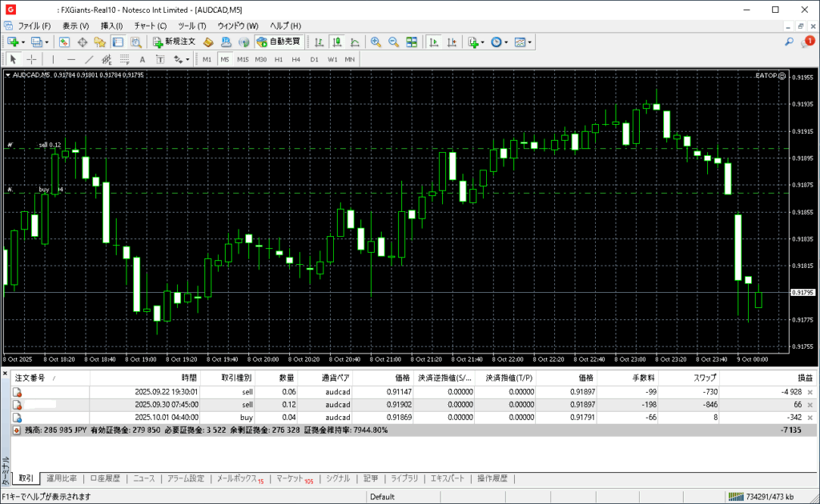Click the tile windows icon

412,42
